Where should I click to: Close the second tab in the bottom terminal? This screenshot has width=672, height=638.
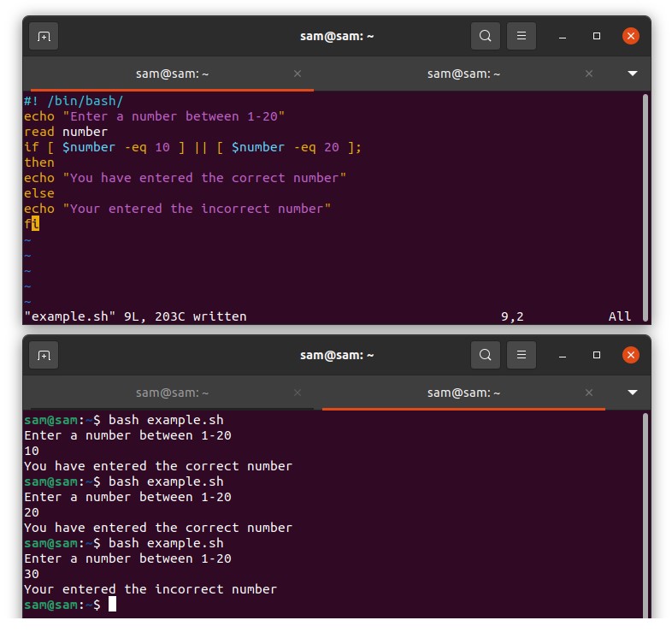click(589, 393)
